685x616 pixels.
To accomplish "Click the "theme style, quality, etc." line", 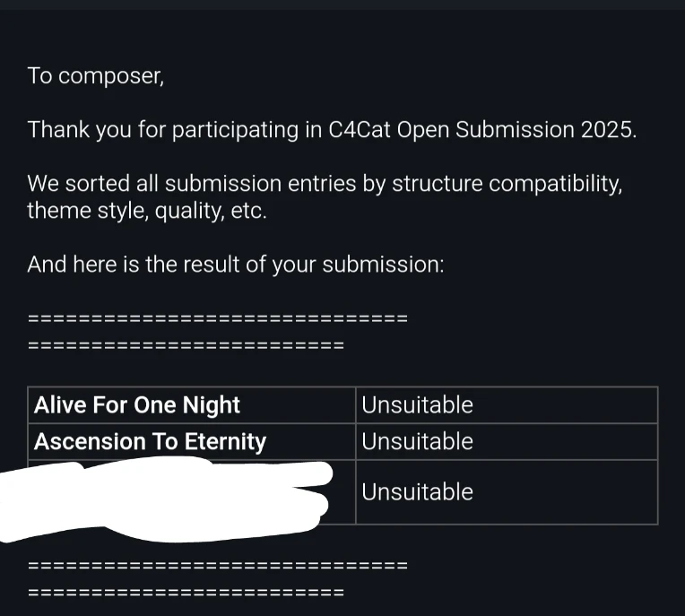I will point(147,211).
